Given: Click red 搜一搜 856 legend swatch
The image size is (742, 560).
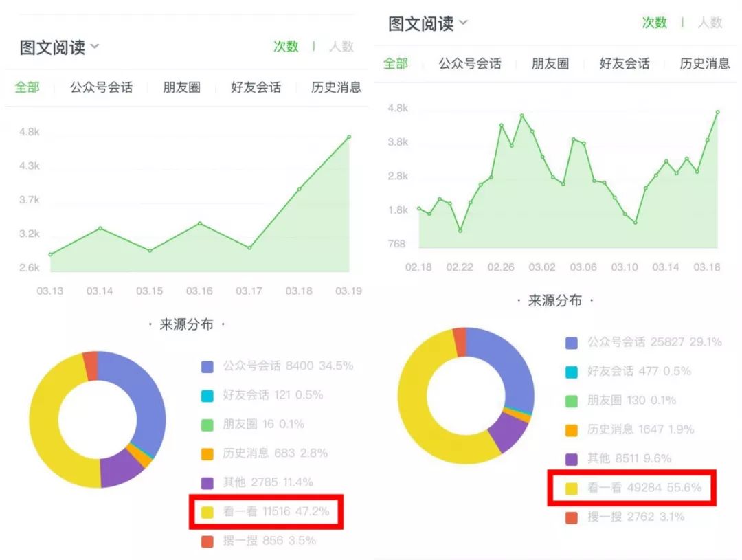Looking at the screenshot, I should 207,541.
